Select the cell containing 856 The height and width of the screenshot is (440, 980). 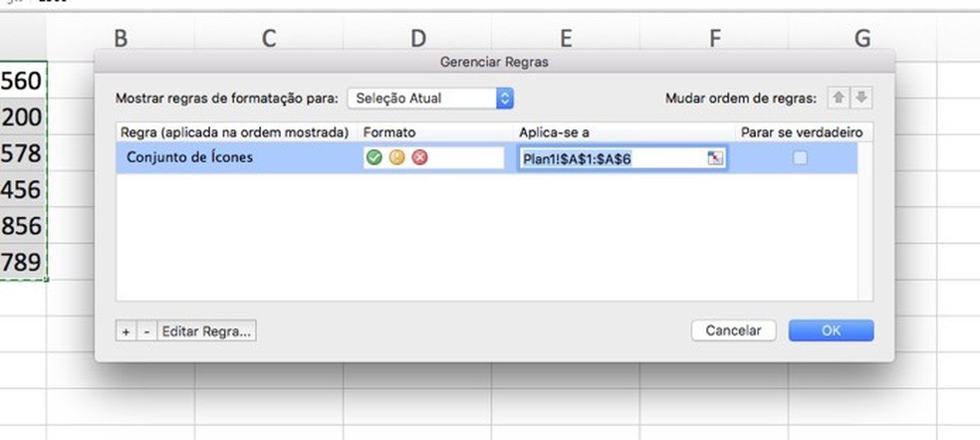pos(23,225)
